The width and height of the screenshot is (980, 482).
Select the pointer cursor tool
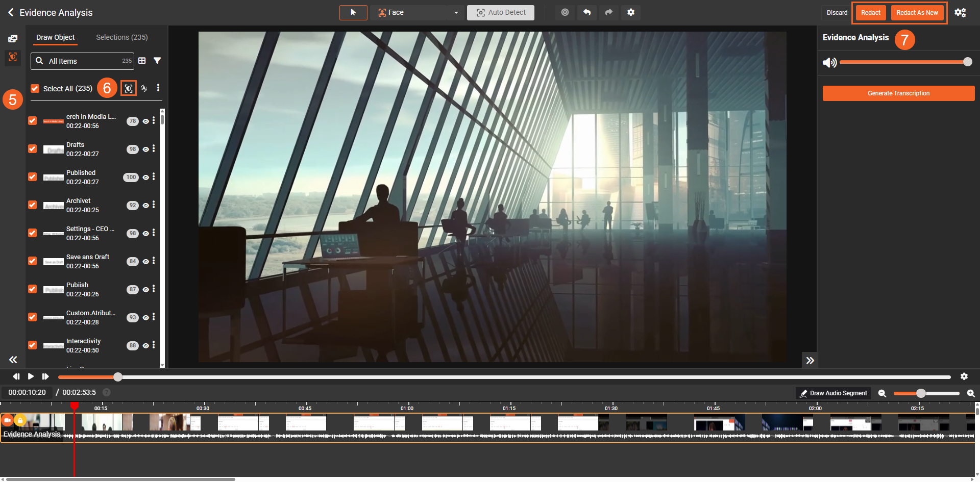coord(353,12)
